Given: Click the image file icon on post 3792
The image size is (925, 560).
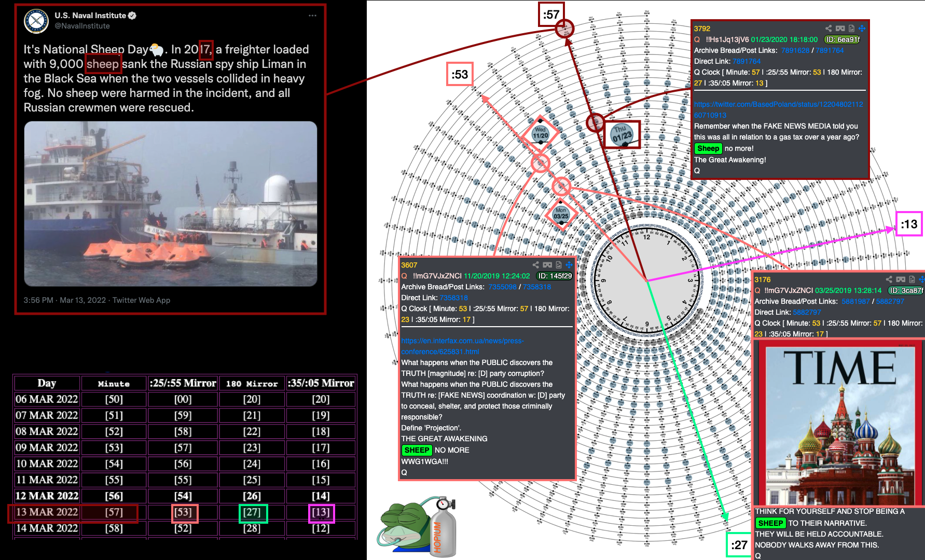Looking at the screenshot, I should pos(851,29).
